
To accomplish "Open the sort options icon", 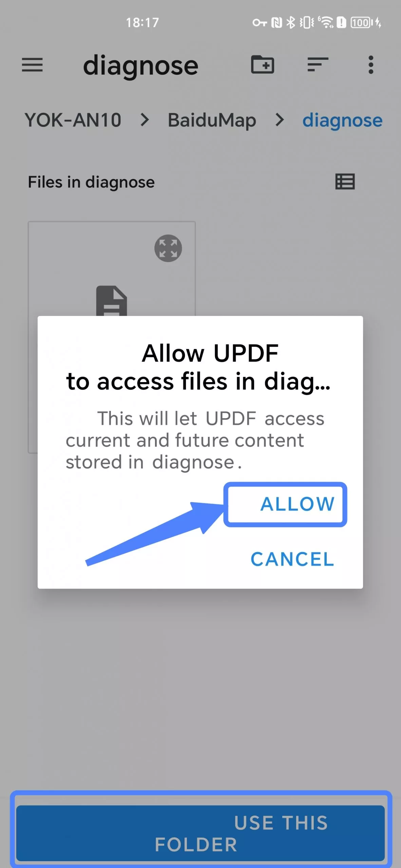I will [318, 64].
